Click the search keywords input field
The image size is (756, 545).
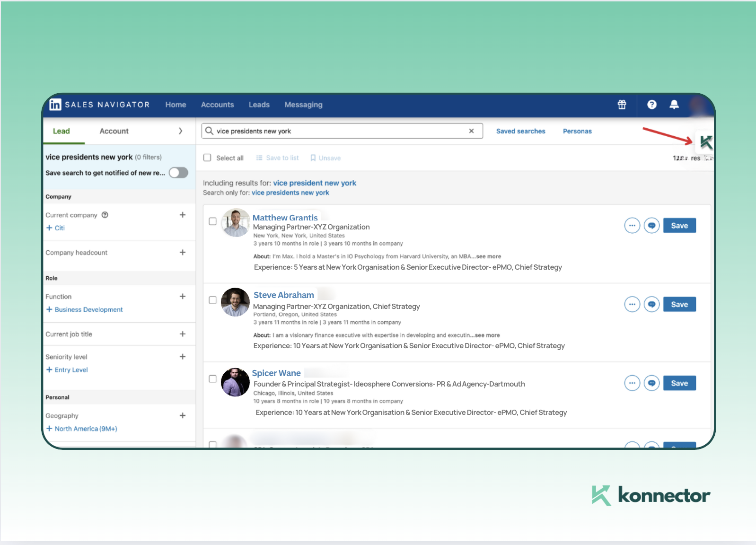342,131
